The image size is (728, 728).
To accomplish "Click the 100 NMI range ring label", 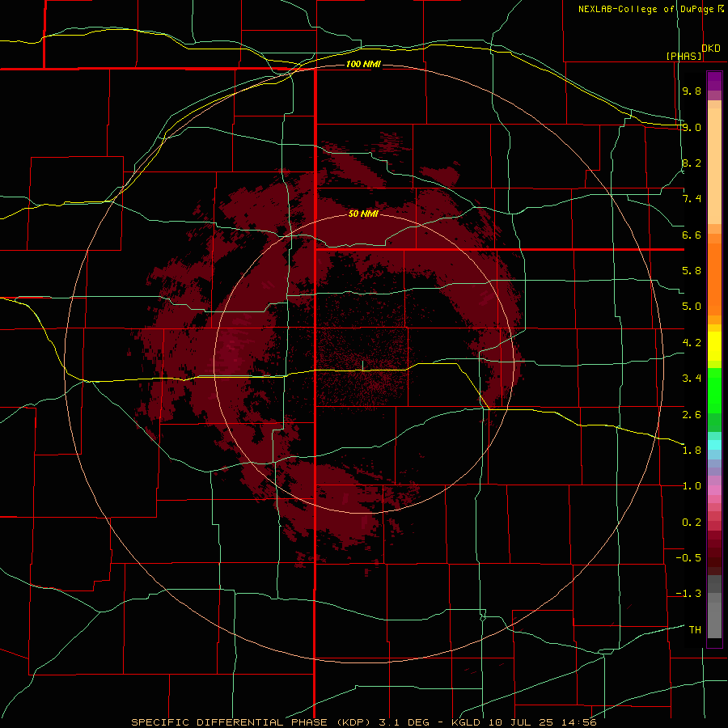I will (363, 64).
